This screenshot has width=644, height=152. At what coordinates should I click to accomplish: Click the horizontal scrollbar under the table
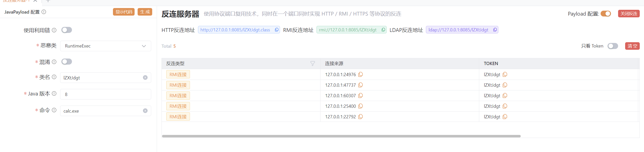[x=341, y=136]
